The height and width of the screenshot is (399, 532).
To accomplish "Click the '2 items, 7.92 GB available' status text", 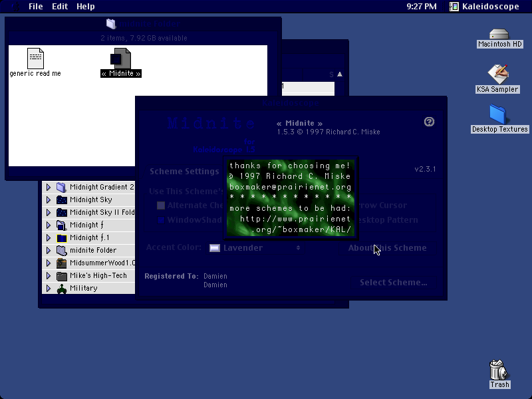I will point(144,38).
